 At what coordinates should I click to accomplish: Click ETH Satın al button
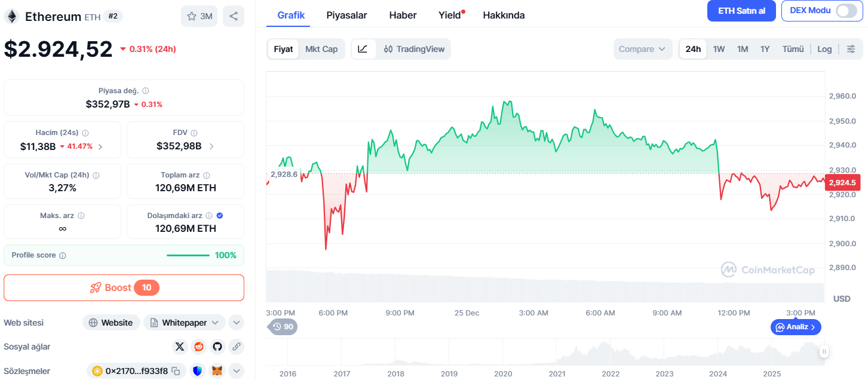(x=741, y=11)
